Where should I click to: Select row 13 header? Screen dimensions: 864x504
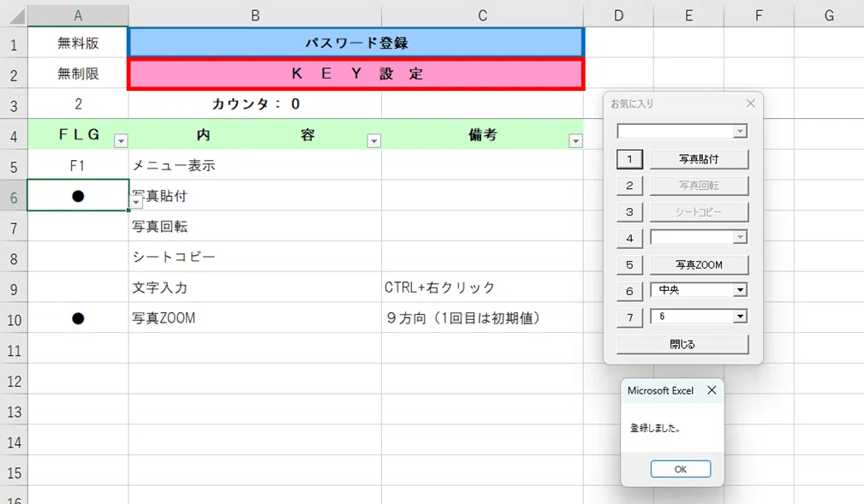(x=14, y=412)
